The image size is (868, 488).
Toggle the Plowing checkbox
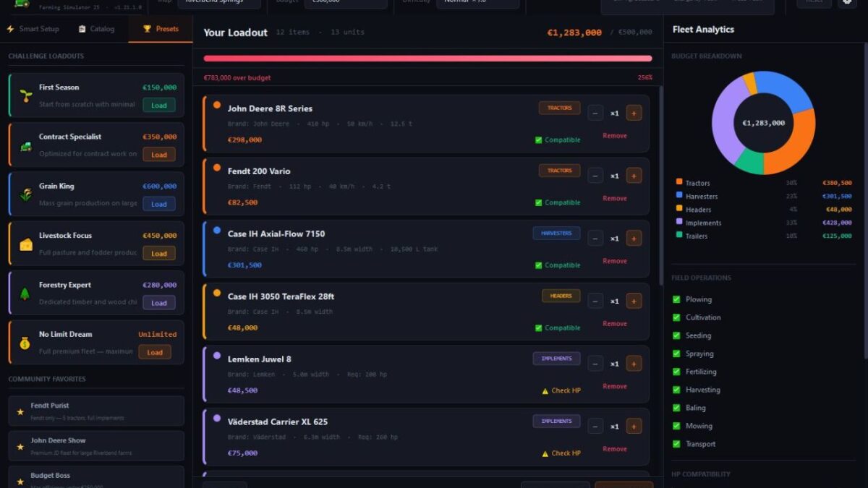676,299
